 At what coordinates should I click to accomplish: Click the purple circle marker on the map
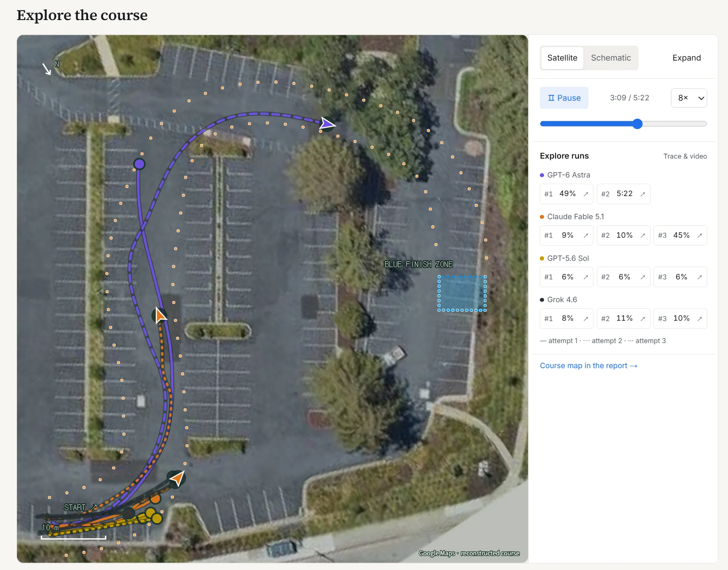(x=139, y=164)
